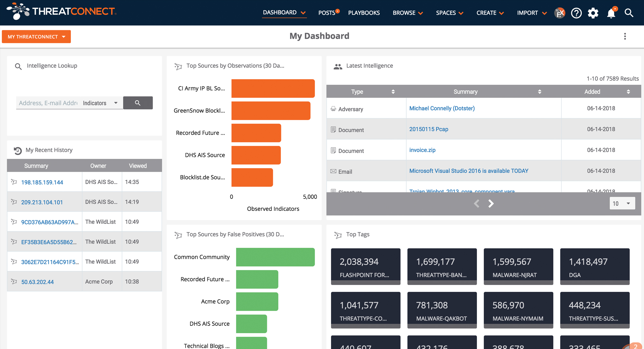This screenshot has height=349, width=644.
Task: Open recent indicator 3062E7D21164C91F5...
Action: [50, 262]
